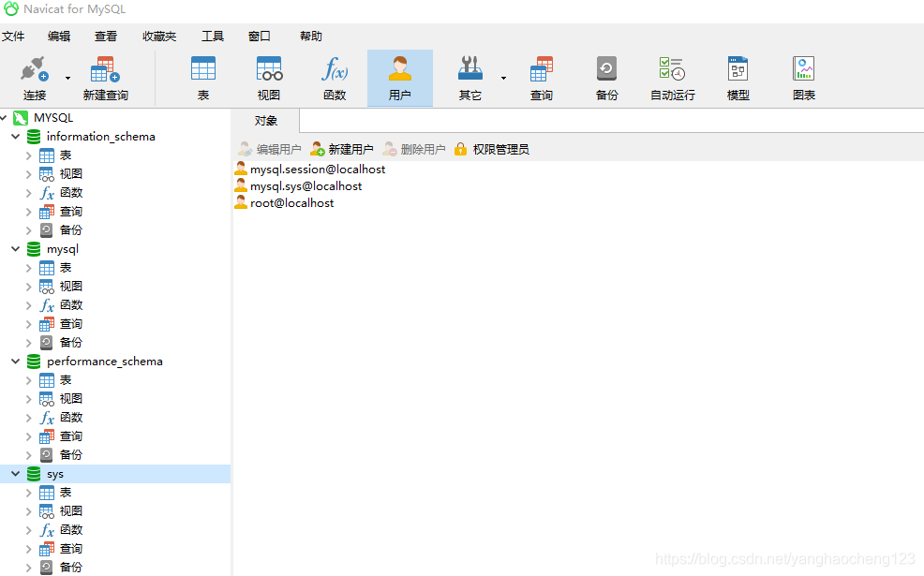Open the Backup (备份) toolbar icon

606,68
